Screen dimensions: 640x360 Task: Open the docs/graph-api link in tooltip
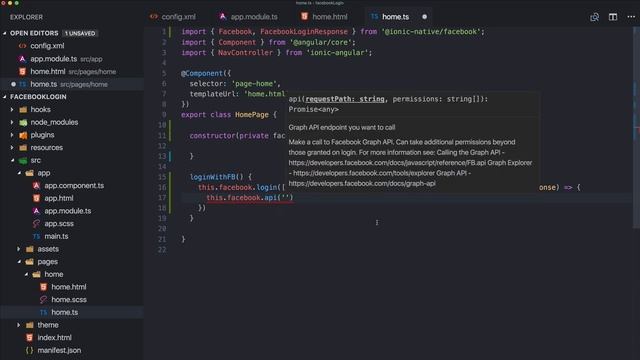click(x=362, y=184)
